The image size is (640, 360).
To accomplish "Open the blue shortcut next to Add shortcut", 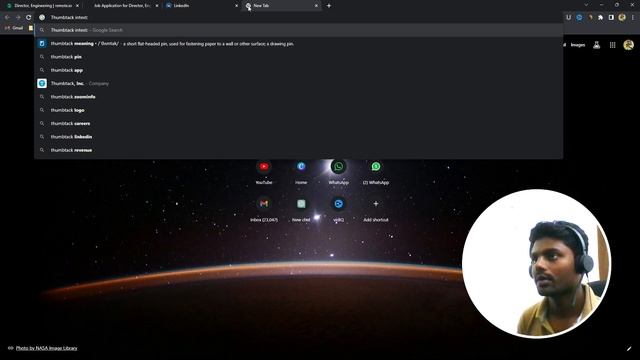I will [338, 209].
